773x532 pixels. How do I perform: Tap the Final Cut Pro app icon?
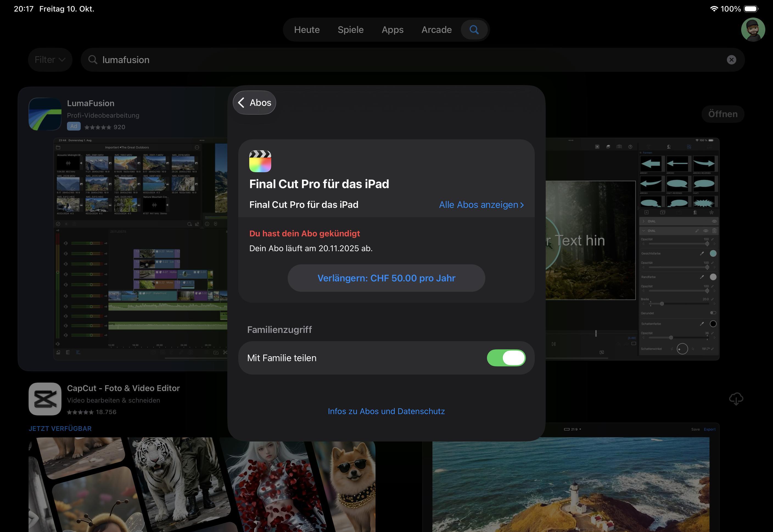[x=260, y=161]
